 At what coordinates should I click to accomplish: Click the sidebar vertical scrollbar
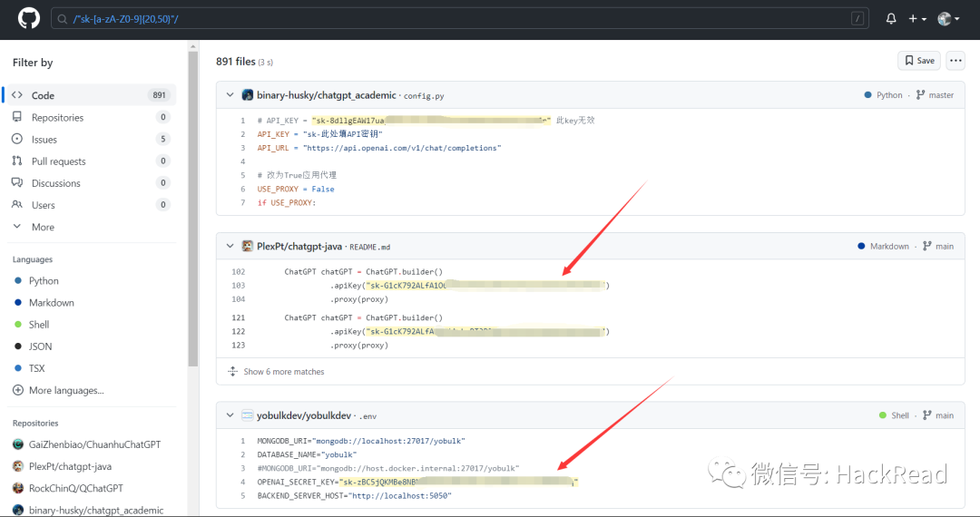point(193,210)
